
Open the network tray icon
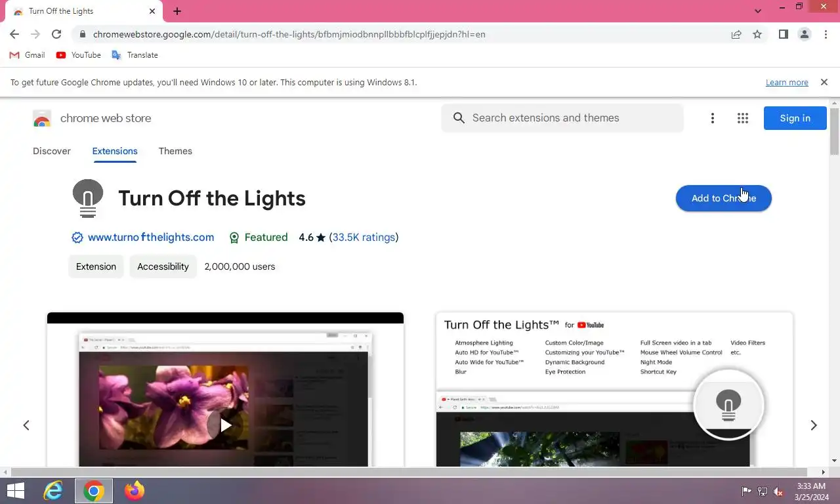763,491
